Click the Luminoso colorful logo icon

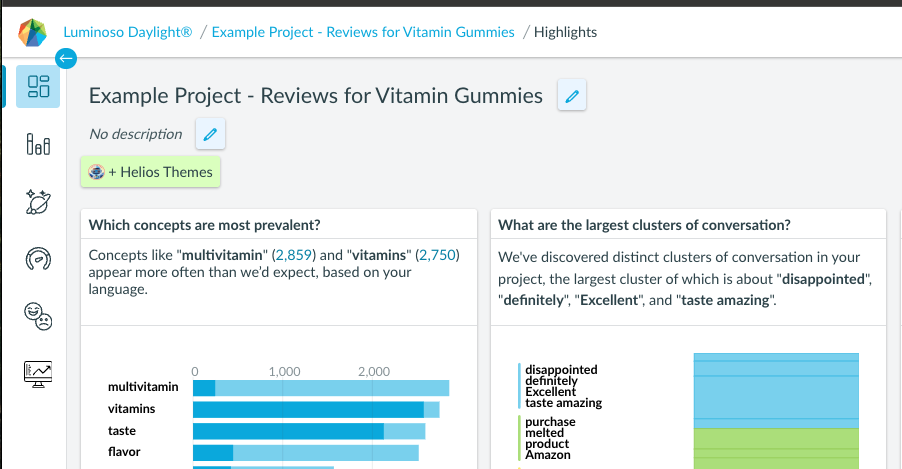[32, 32]
